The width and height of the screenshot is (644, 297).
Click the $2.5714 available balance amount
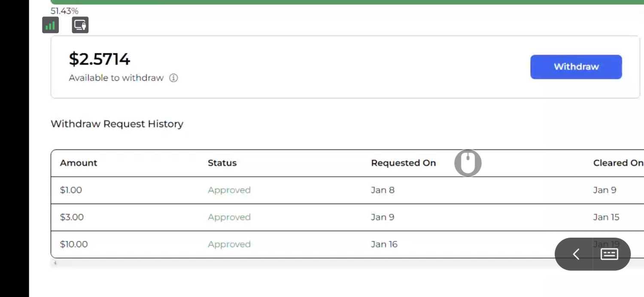click(x=99, y=59)
